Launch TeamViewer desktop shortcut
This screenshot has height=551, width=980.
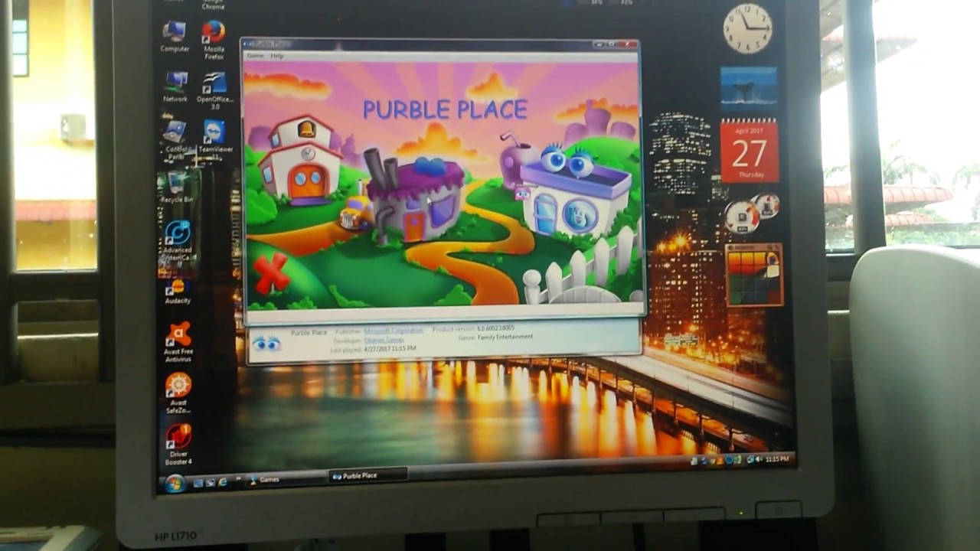(x=214, y=139)
